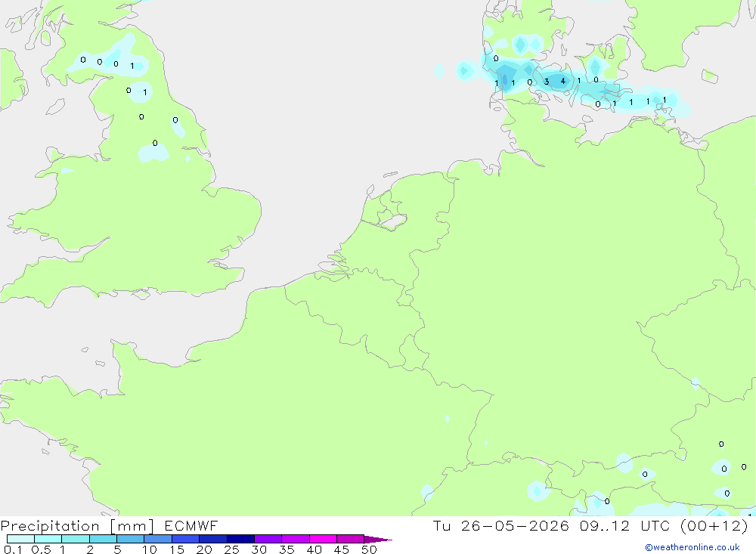Click the '0.1' legend scale label
Viewport: 756px width, 554px height.
[x=13, y=549]
